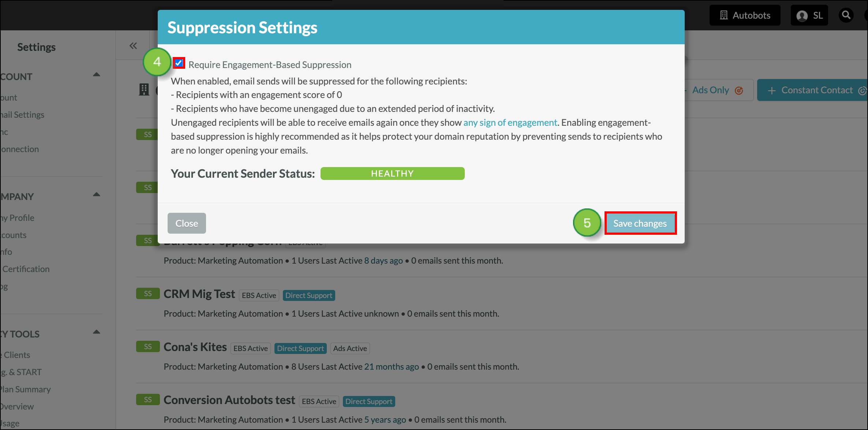Screen dimensions: 868x430
Task: Uncheck Require Engagement-Based Suppression checkbox
Action: 179,63
